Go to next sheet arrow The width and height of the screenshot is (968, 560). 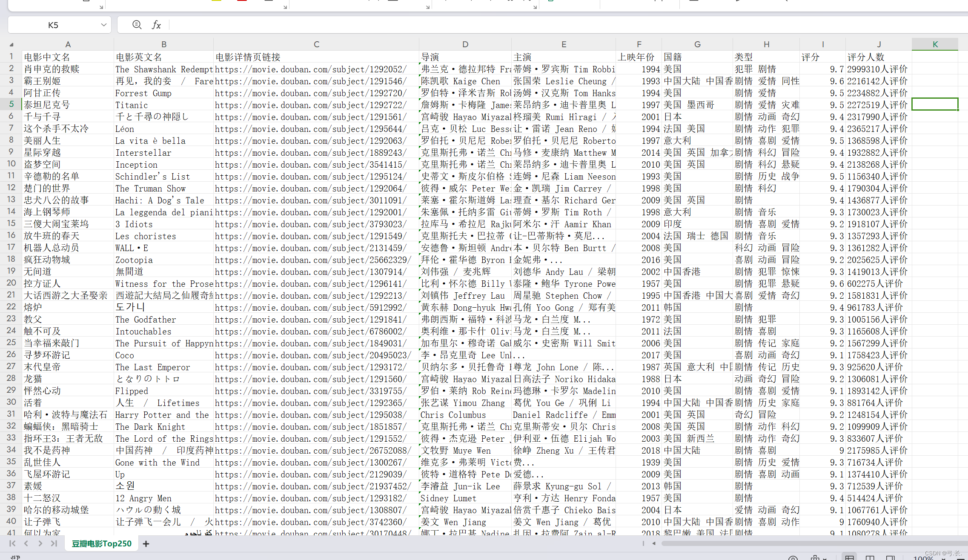[x=40, y=543]
